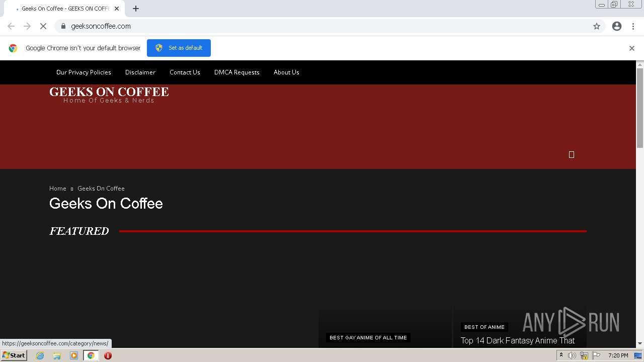Image resolution: width=644 pixels, height=362 pixels.
Task: Open Windows Media Player from taskbar
Action: pos(74,355)
